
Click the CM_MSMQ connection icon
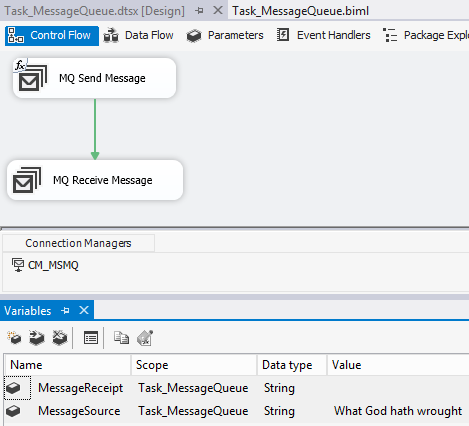click(18, 265)
